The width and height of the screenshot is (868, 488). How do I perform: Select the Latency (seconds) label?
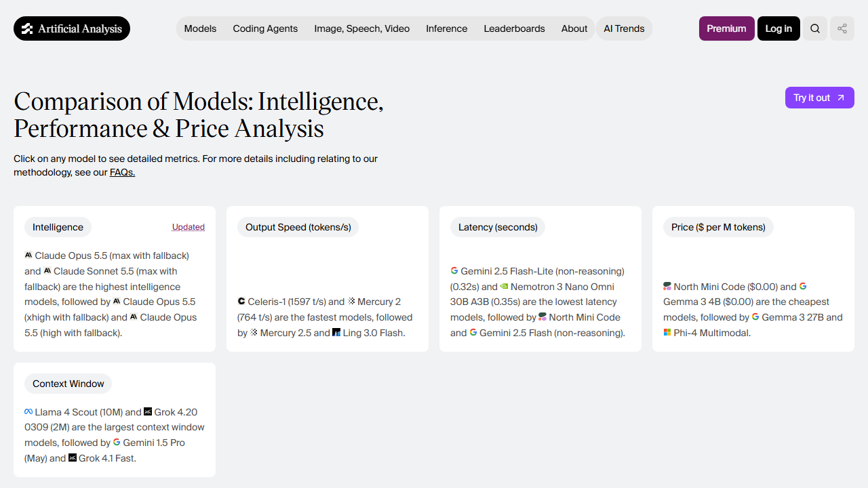tap(498, 227)
